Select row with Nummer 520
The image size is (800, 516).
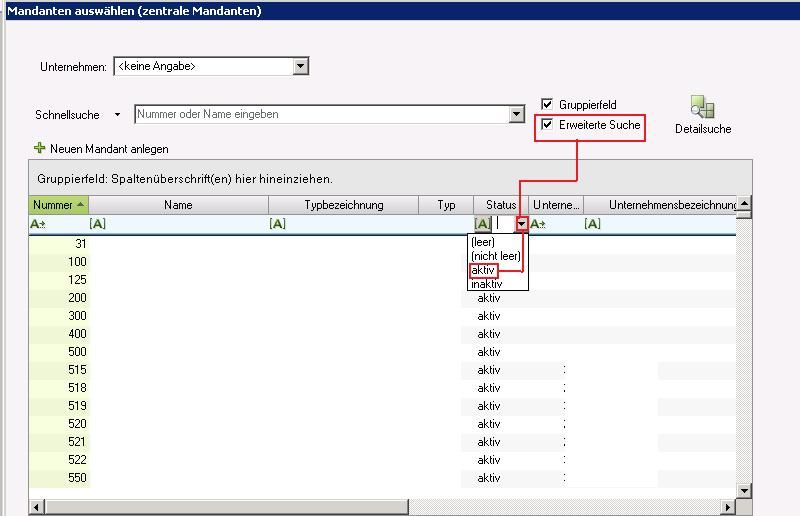pos(382,424)
